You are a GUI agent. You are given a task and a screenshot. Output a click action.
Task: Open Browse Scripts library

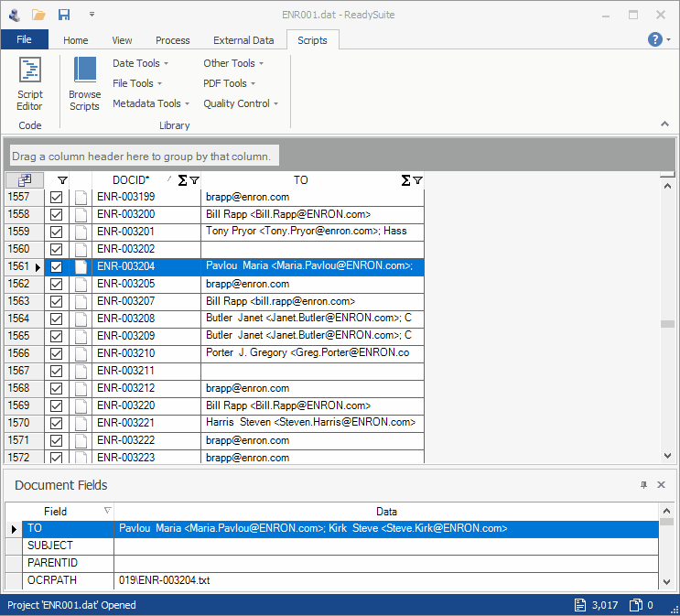(x=84, y=84)
